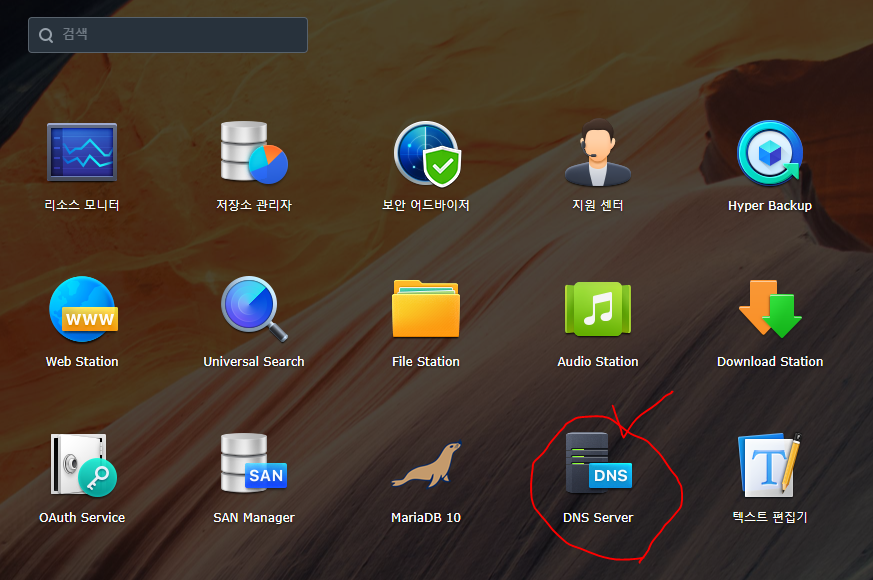
Task: Click the "지원 센터" label text
Action: [598, 205]
